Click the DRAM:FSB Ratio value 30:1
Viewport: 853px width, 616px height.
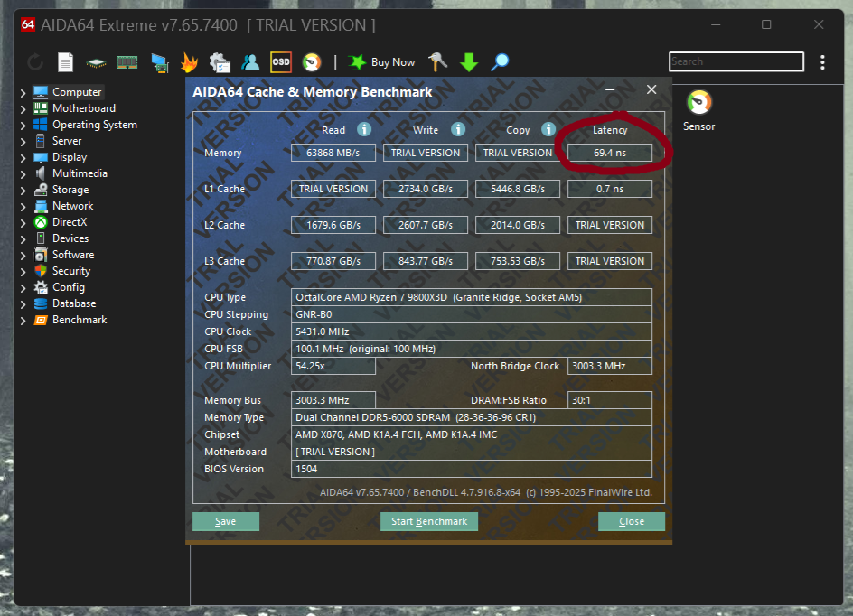(x=610, y=400)
